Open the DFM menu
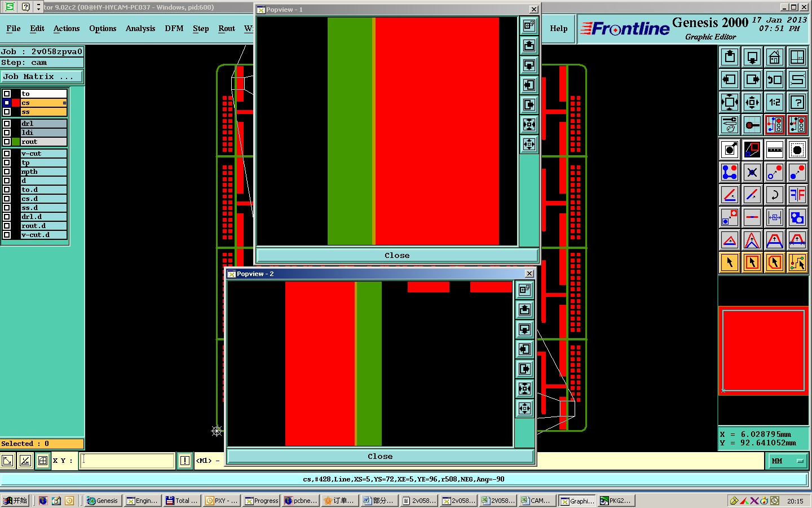Viewport: 812px width, 508px height. [174, 28]
